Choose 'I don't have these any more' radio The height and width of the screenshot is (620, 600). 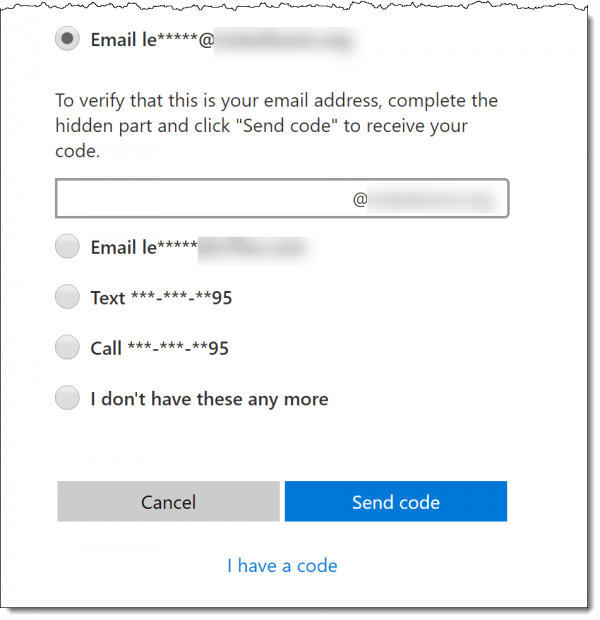point(67,398)
